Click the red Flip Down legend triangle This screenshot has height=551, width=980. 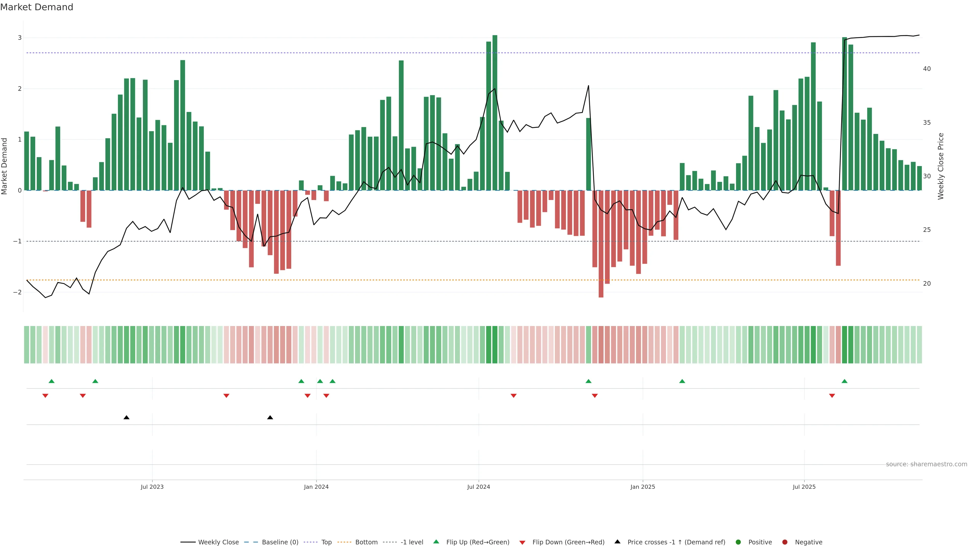(x=522, y=542)
